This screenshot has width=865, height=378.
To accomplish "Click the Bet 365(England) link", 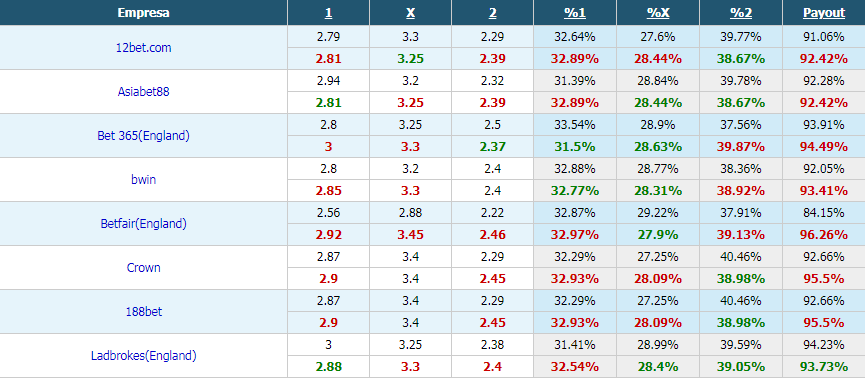I will 143,136.
